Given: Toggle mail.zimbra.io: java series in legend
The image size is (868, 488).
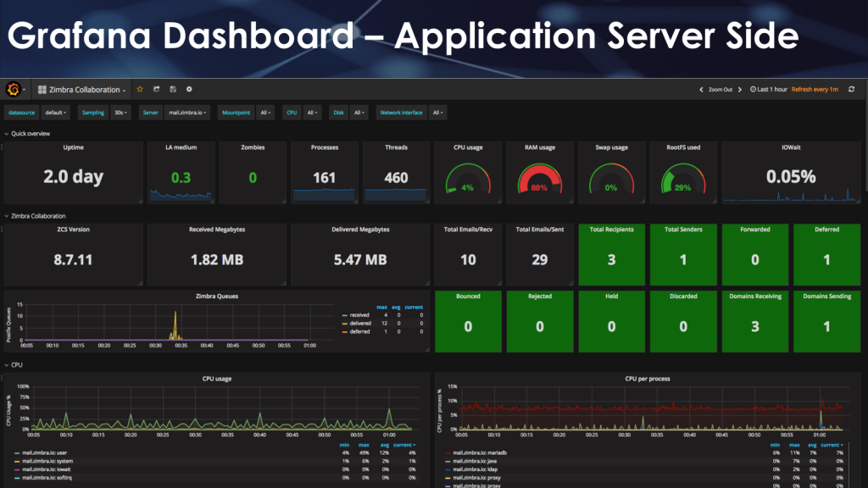Looking at the screenshot, I should (475, 461).
